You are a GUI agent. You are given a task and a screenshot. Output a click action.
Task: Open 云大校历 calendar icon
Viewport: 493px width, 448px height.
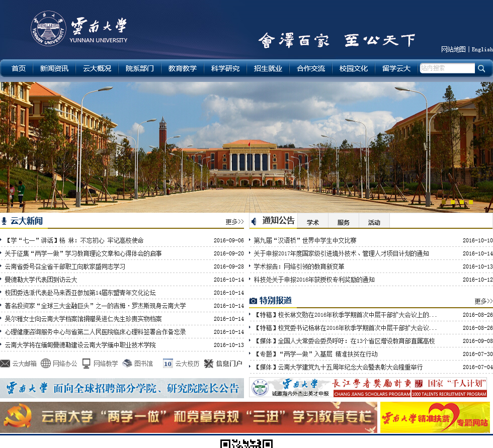pos(168,364)
